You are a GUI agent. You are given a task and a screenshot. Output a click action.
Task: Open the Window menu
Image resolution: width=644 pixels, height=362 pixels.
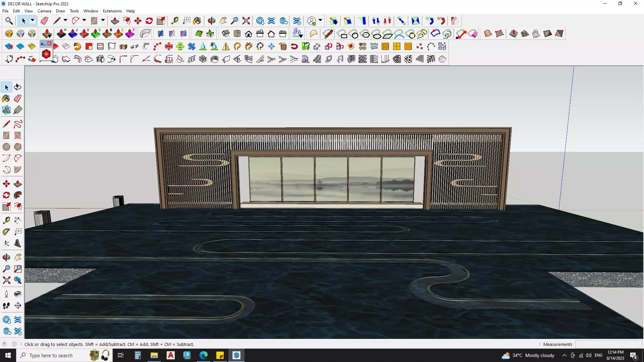pyautogui.click(x=91, y=11)
